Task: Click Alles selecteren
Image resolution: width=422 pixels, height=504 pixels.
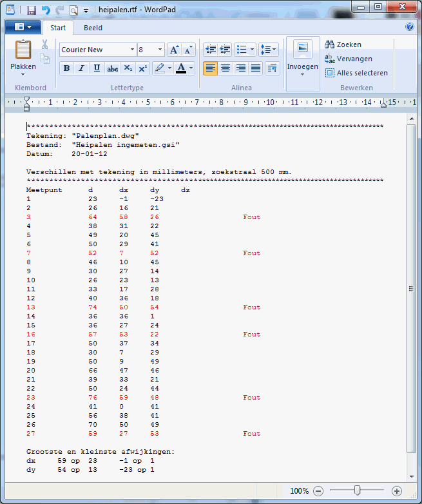Action: (x=356, y=73)
